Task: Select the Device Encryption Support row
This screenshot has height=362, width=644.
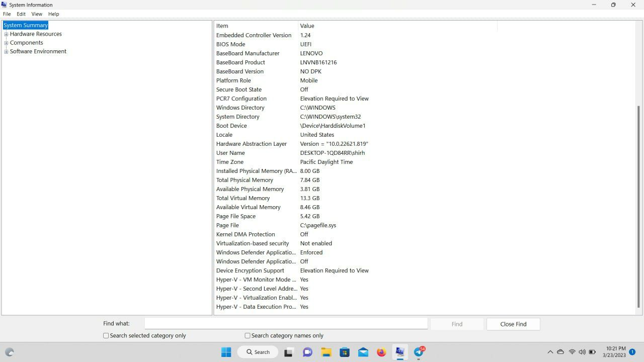Action: click(356, 270)
